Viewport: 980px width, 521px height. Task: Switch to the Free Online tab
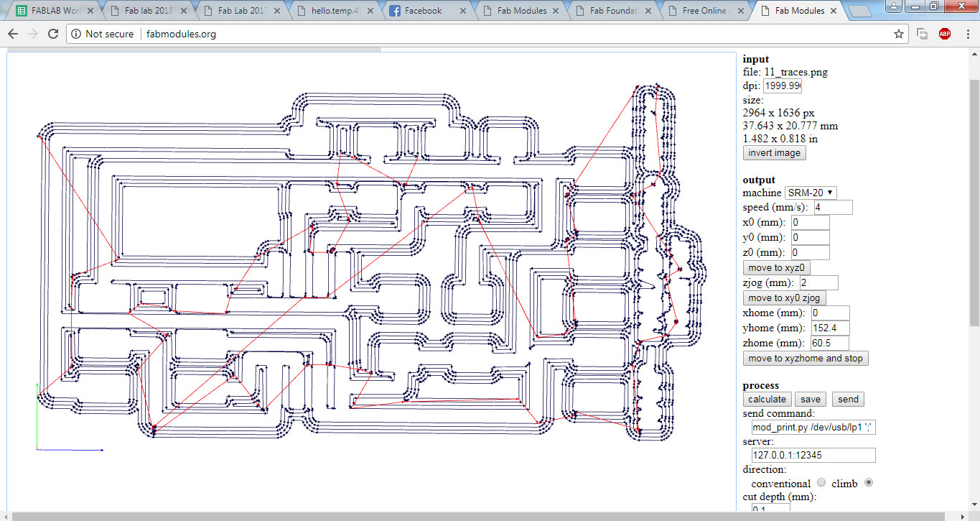706,11
